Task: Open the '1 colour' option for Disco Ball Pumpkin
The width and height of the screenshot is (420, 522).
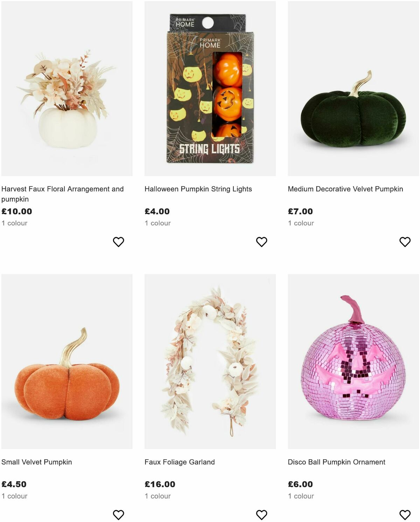Action: click(x=301, y=496)
